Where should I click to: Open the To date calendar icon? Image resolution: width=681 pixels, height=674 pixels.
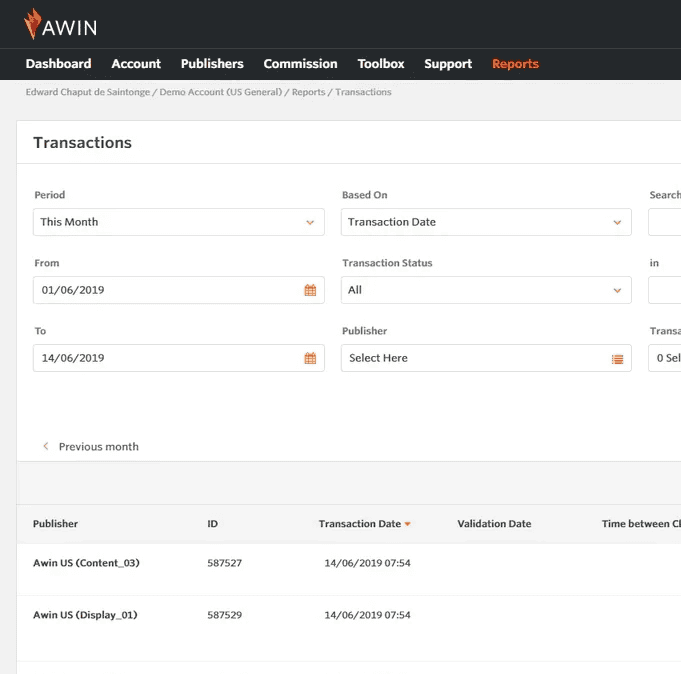coord(310,358)
